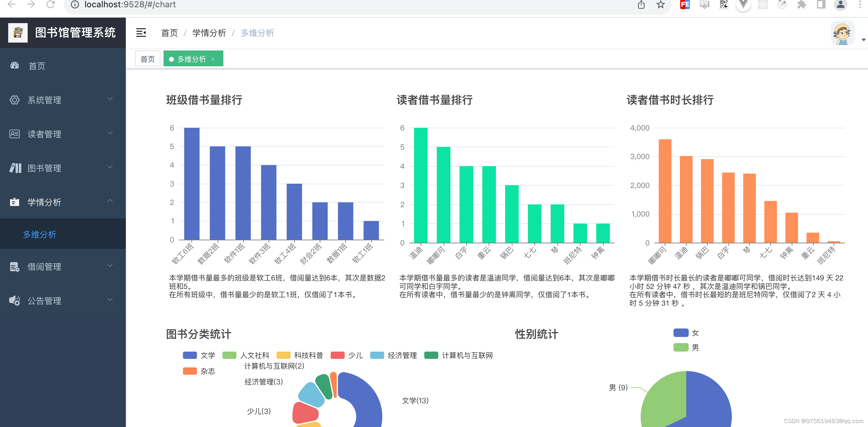
Task: Collapse the 学情分析 submenu chevron
Action: click(x=110, y=201)
